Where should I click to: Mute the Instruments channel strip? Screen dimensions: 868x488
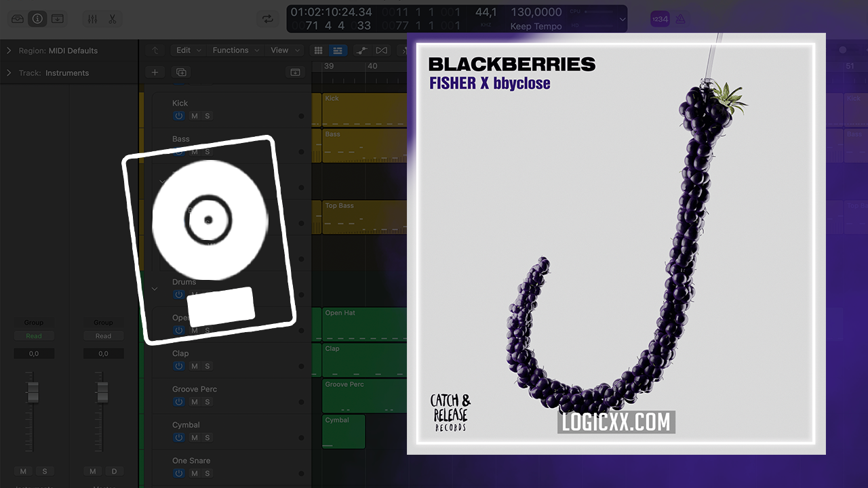[x=23, y=471]
